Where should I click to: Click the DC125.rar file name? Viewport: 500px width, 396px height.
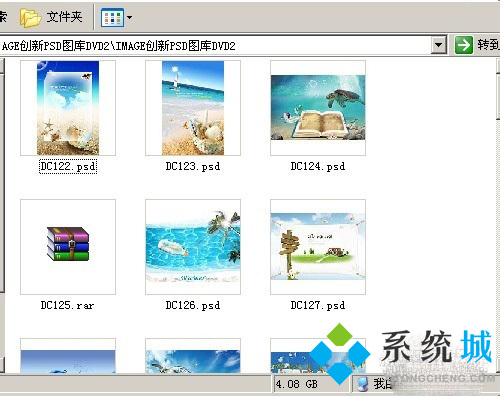(x=67, y=305)
